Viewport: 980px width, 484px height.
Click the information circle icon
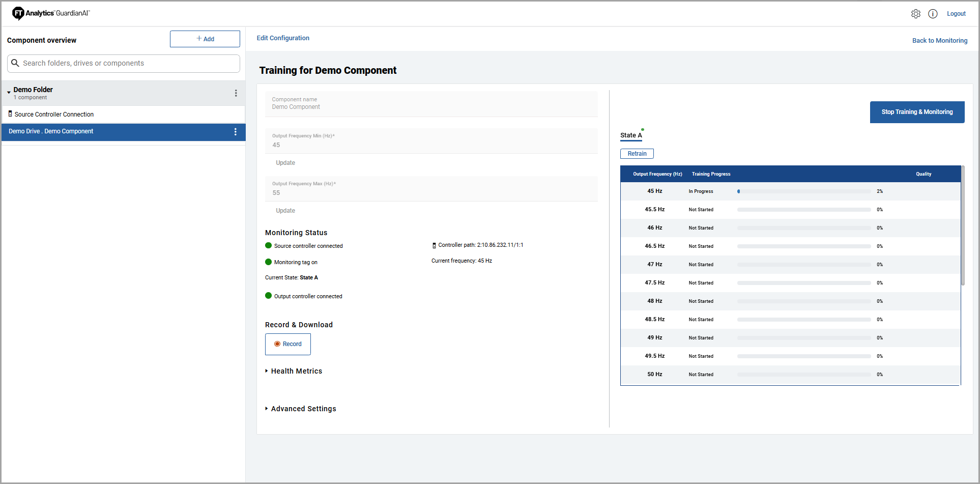[932, 14]
